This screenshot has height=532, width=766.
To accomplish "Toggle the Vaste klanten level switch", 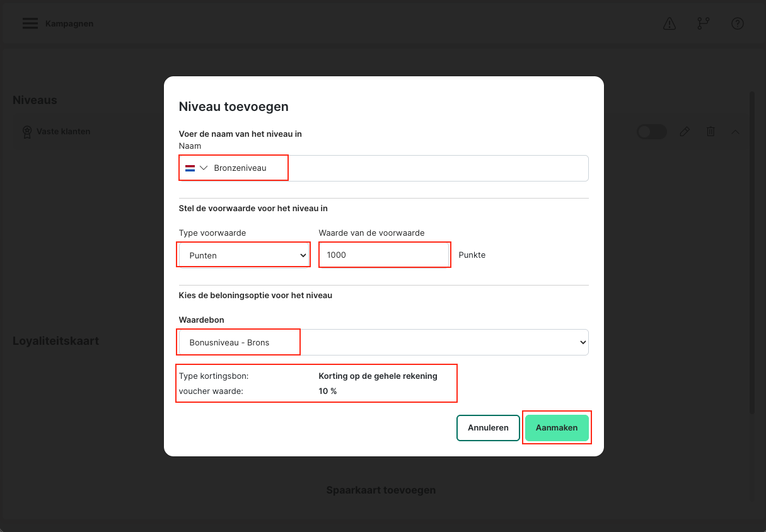I will pyautogui.click(x=651, y=132).
